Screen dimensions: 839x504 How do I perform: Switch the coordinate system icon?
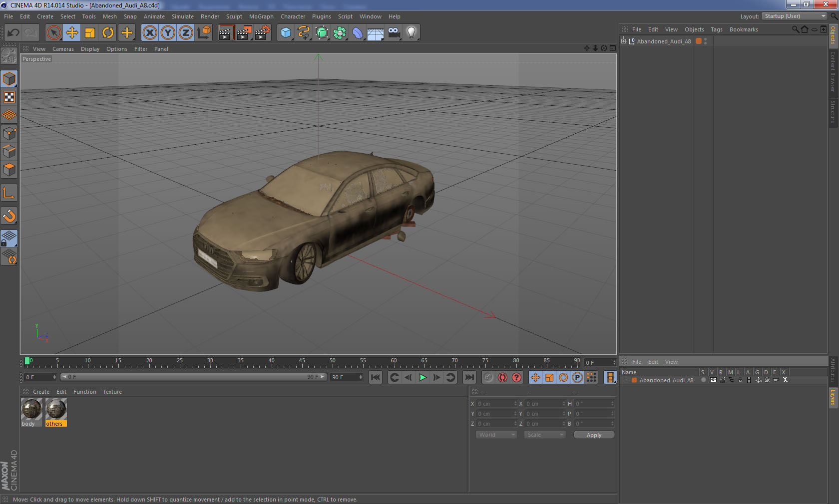point(204,33)
